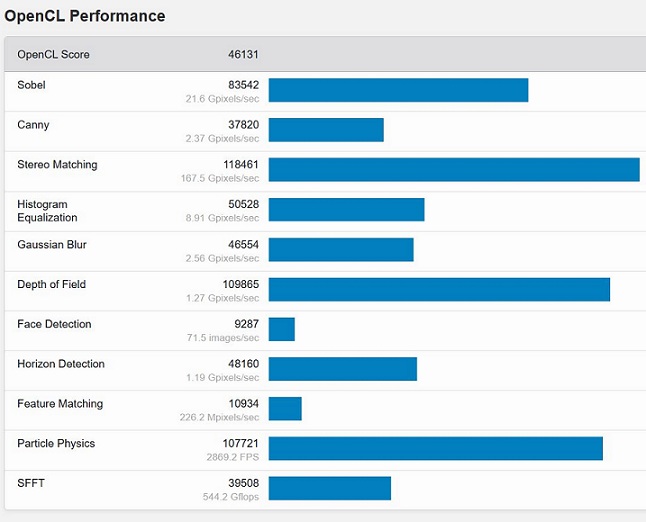Click the Canny score 37820
The width and height of the screenshot is (646, 522).
point(243,124)
